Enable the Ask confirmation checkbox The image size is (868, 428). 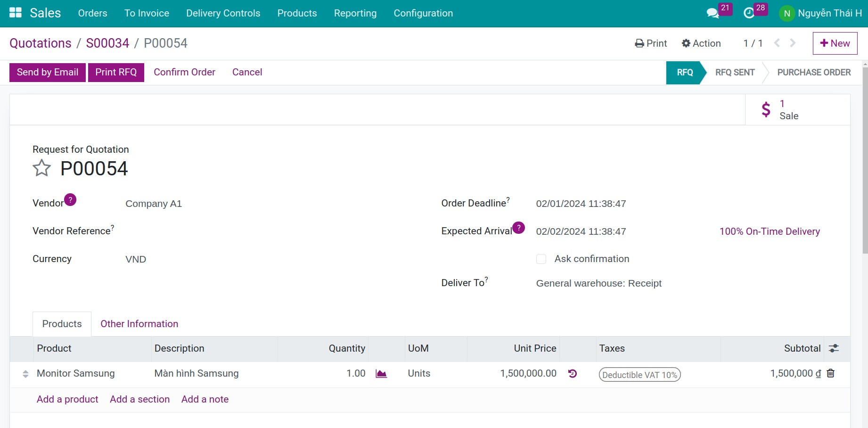pyautogui.click(x=541, y=259)
